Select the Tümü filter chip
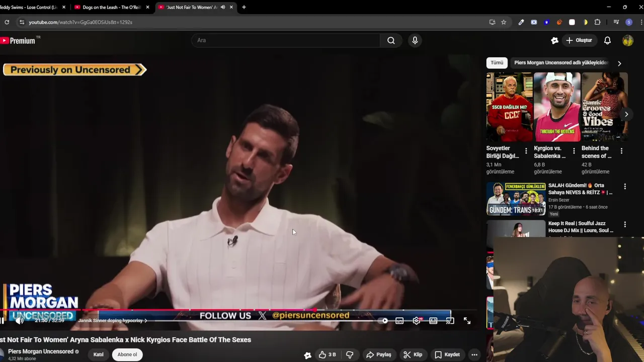Image resolution: width=644 pixels, height=362 pixels. tap(497, 63)
